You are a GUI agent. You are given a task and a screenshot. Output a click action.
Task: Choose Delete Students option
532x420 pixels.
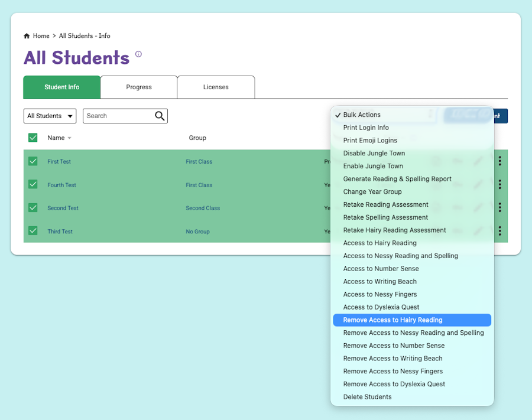(412, 397)
